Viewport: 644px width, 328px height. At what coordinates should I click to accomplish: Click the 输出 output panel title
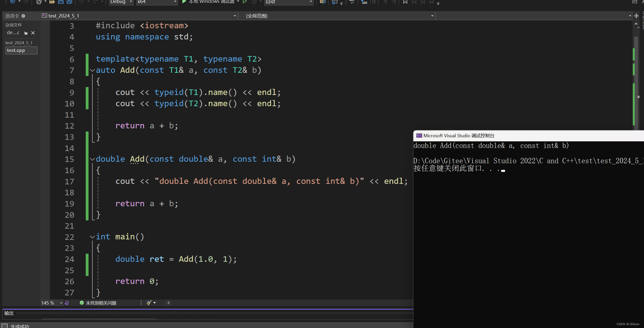coord(9,313)
